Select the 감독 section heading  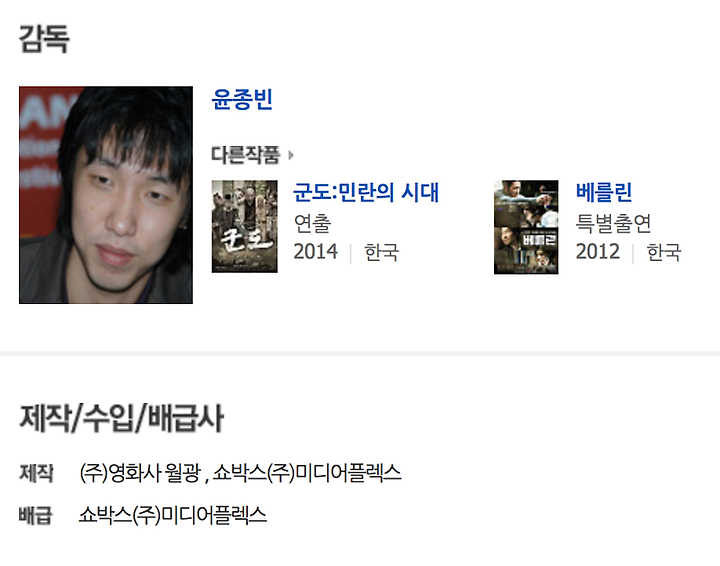click(x=44, y=39)
